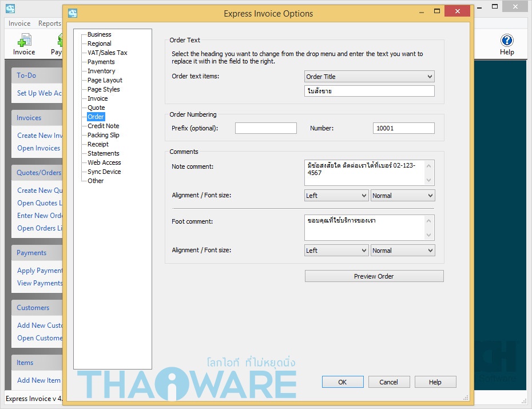Click the Open Invoices link in the sidebar
This screenshot has width=532, height=409.
(39, 148)
